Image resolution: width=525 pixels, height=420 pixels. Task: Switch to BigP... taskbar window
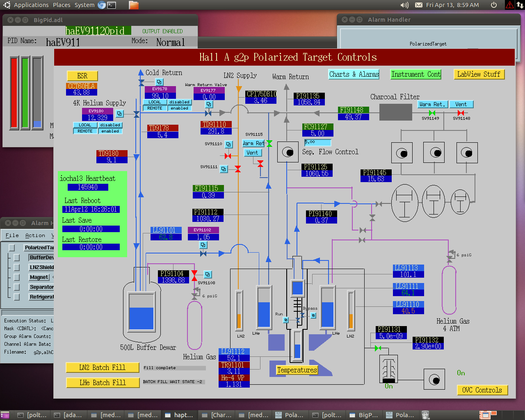(x=363, y=415)
